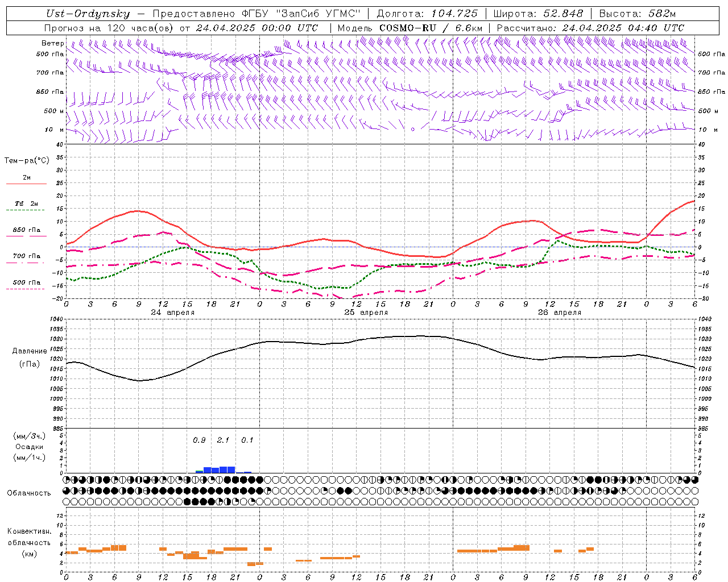Screen dimensions: 728x582
Task: Click the 'Долгота: 104.725' longitude value
Action: (x=427, y=14)
